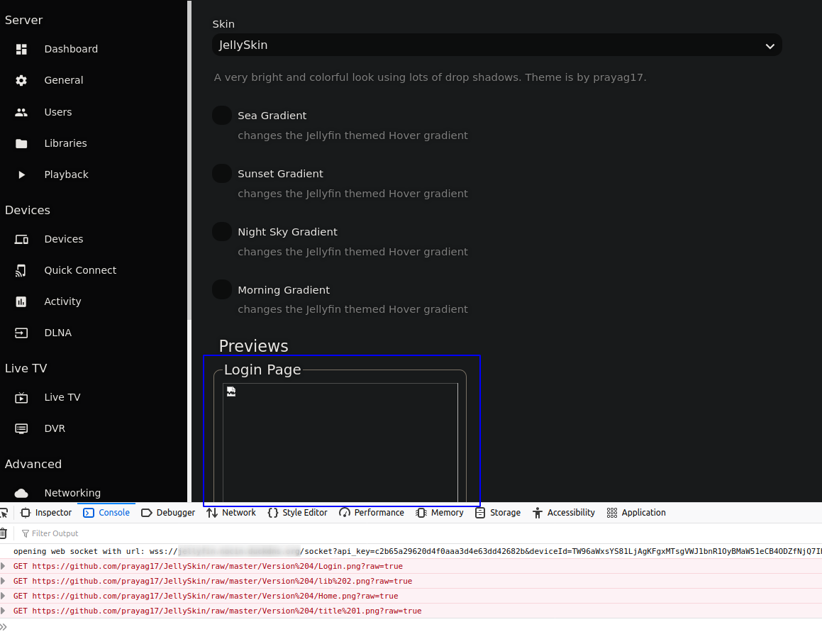The height and width of the screenshot is (644, 822).
Task: Select the Users icon in the sidebar
Action: (x=21, y=111)
